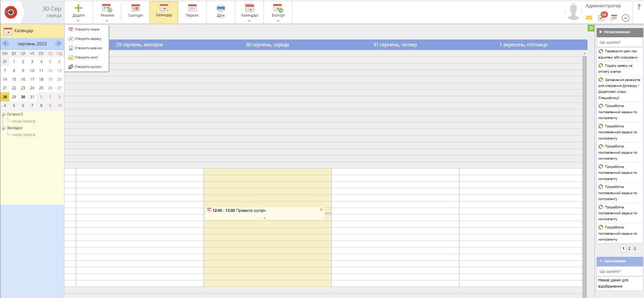Choose Створити зустріч menu item
The height and width of the screenshot is (298, 644).
coord(88,67)
